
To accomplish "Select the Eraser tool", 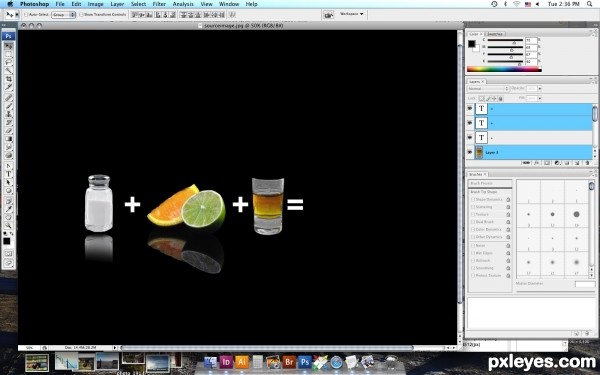I will (x=8, y=130).
